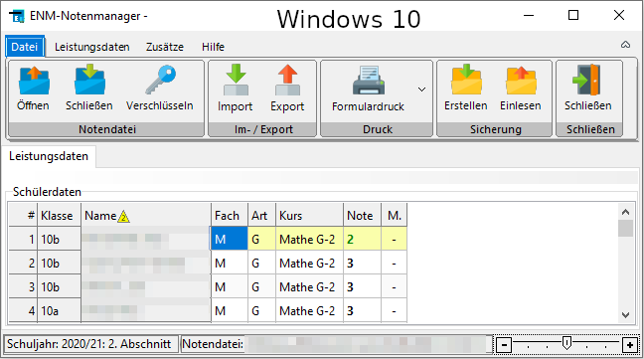Image resolution: width=644 pixels, height=359 pixels.
Task: Minimize the ENM-Notenmanager window
Action: click(529, 16)
